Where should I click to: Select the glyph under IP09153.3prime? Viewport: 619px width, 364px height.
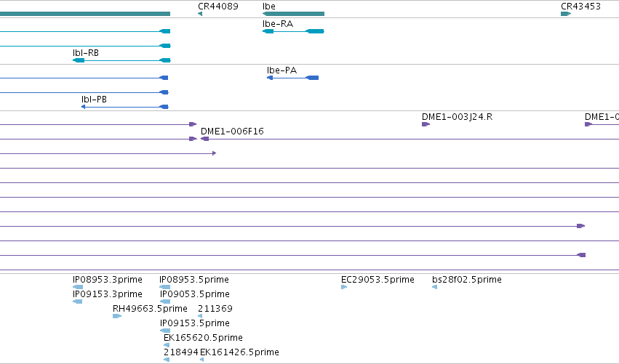(x=77, y=302)
